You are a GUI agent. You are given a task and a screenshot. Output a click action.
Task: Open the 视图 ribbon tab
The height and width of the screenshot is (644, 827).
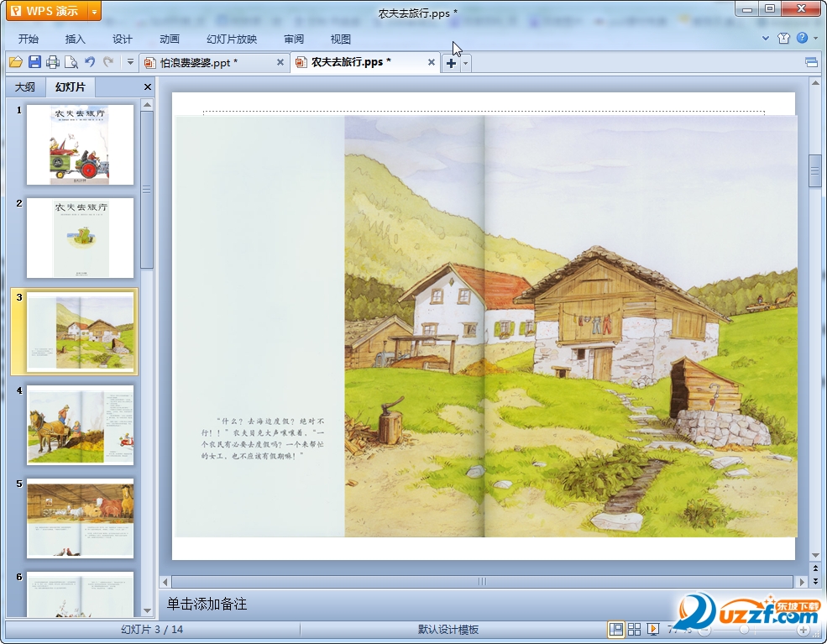341,39
